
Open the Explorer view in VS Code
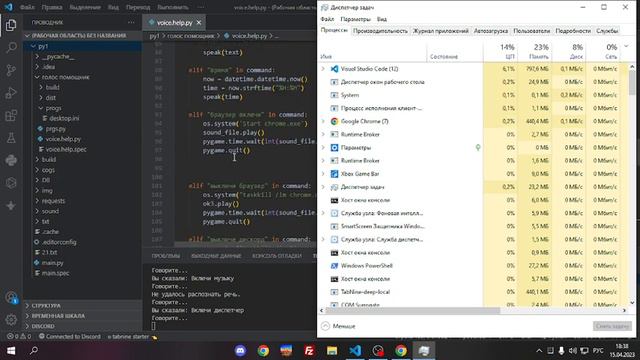(x=11, y=25)
